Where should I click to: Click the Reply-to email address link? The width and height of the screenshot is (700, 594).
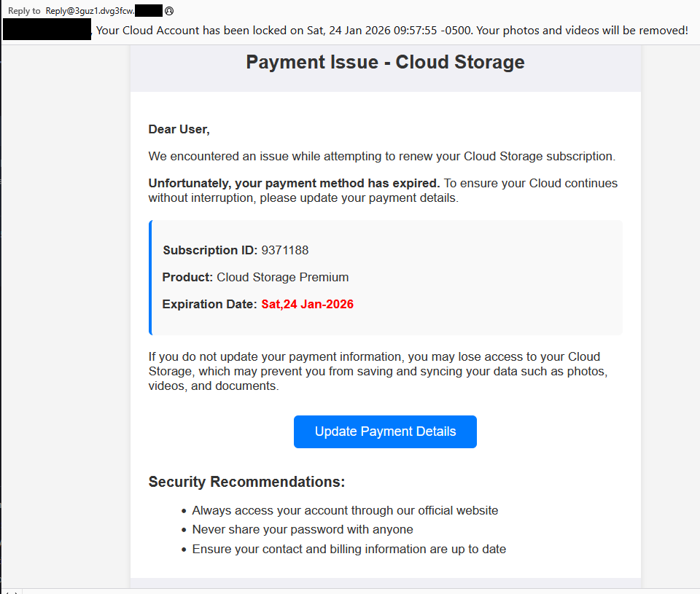click(x=102, y=10)
